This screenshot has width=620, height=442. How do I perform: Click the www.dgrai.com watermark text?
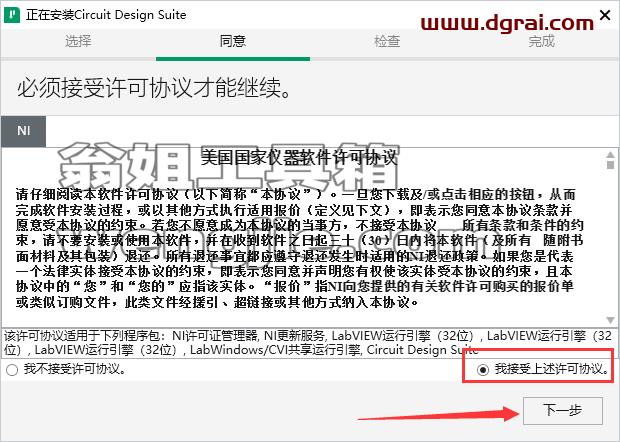click(x=507, y=23)
